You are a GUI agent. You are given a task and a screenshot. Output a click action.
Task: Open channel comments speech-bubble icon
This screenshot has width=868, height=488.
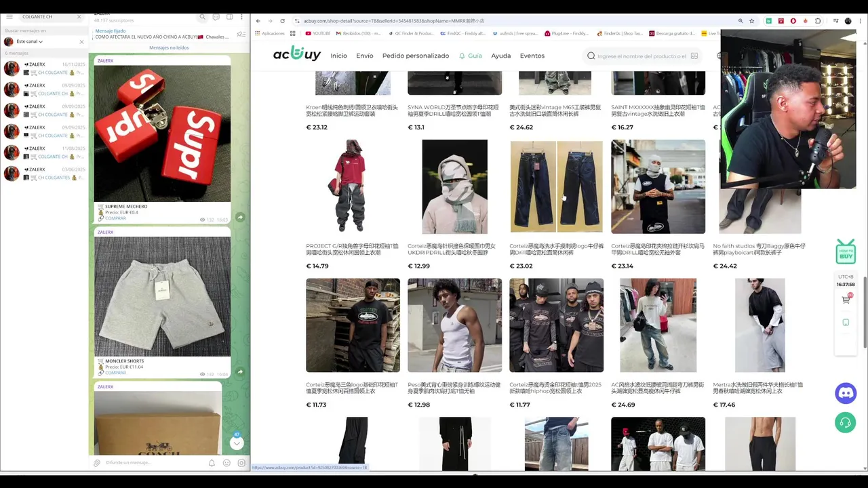tap(216, 17)
